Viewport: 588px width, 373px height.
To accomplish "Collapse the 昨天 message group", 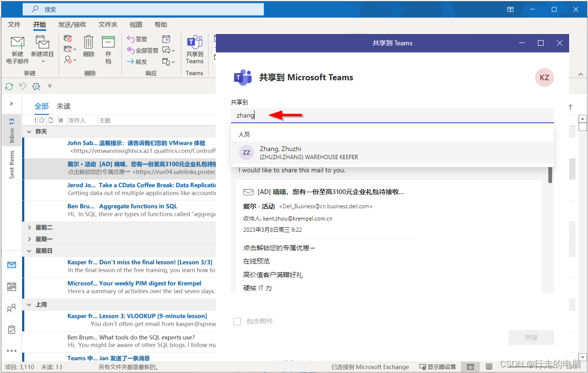I will click(29, 132).
